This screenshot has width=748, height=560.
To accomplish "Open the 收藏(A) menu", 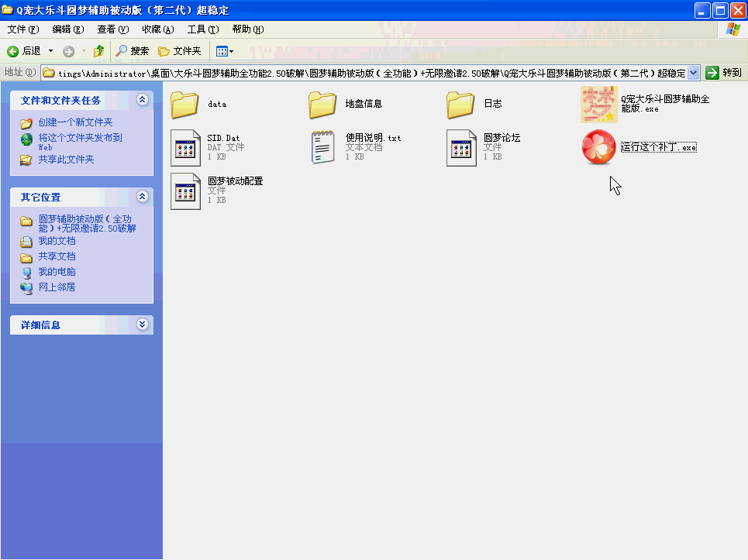I will (x=158, y=29).
